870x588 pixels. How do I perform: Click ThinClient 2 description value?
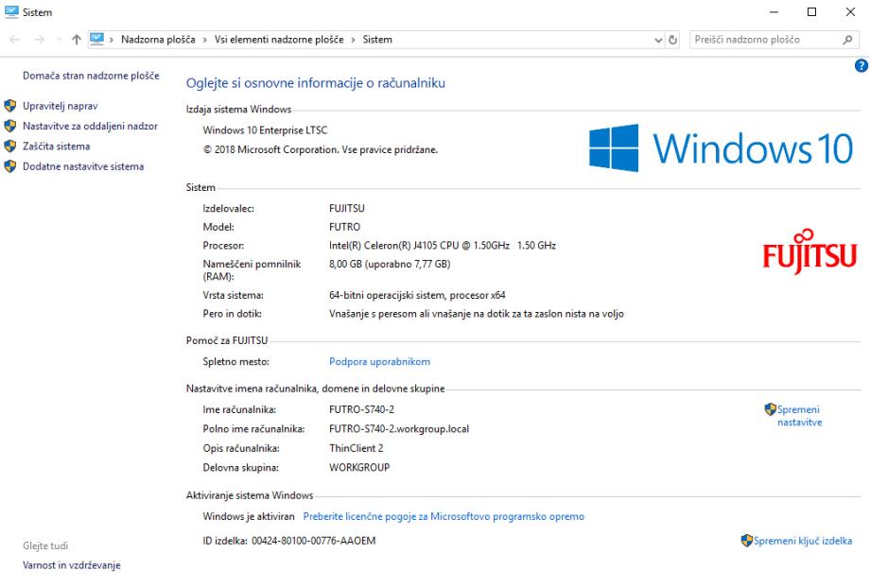[x=356, y=448]
